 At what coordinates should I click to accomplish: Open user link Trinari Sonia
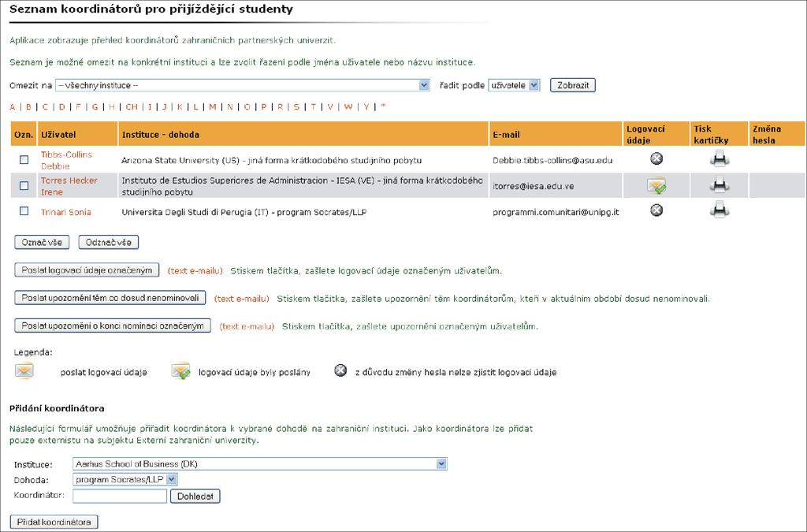click(66, 212)
